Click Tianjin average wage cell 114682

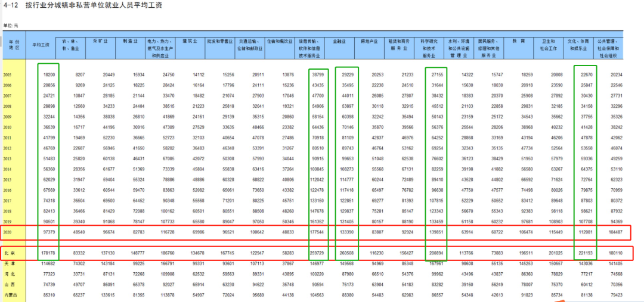click(x=48, y=263)
